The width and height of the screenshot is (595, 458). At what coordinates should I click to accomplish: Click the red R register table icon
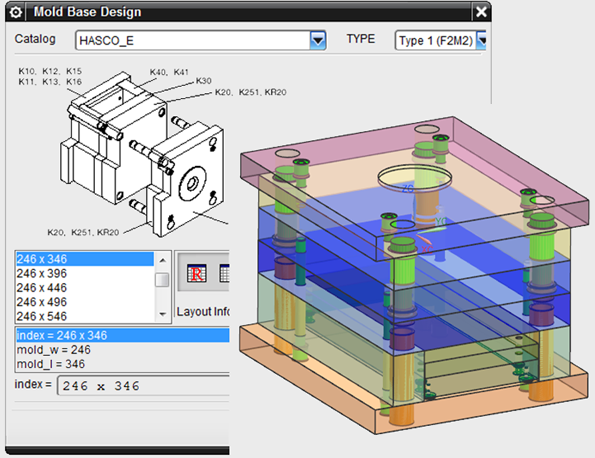click(x=197, y=273)
